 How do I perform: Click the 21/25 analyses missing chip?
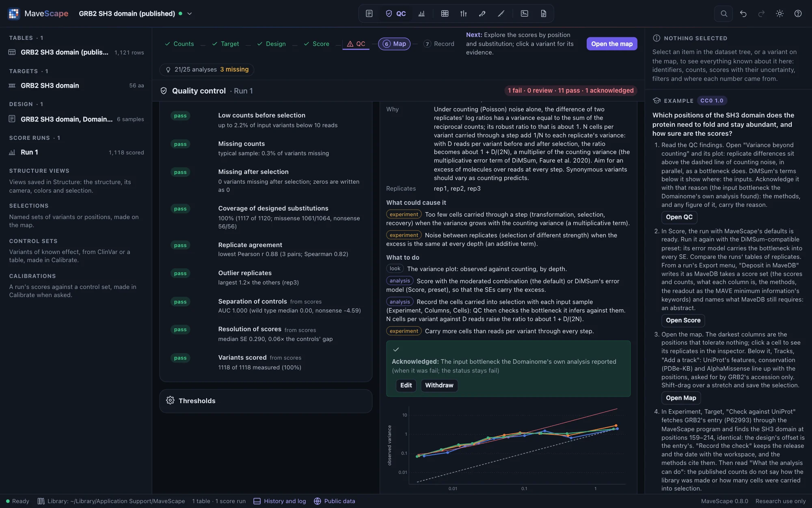[x=207, y=69]
